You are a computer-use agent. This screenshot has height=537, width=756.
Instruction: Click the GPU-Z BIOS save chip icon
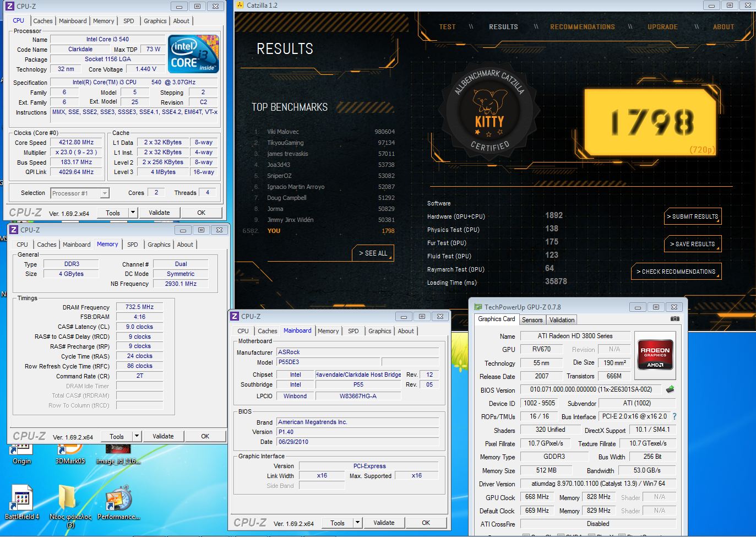[670, 389]
